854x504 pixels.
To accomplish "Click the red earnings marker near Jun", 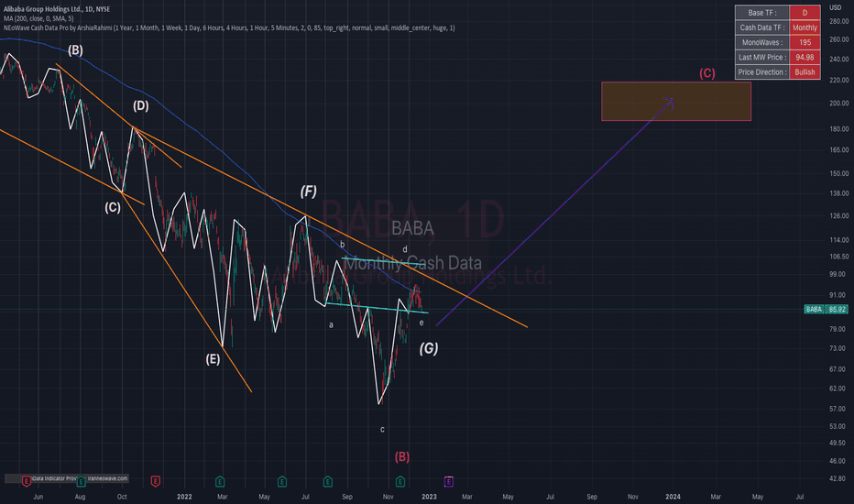I will (x=27, y=481).
